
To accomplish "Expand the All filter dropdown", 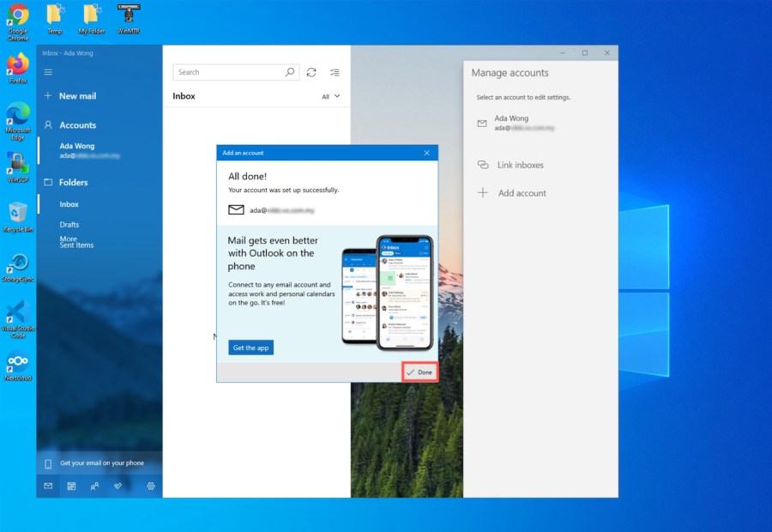I will click(x=331, y=96).
